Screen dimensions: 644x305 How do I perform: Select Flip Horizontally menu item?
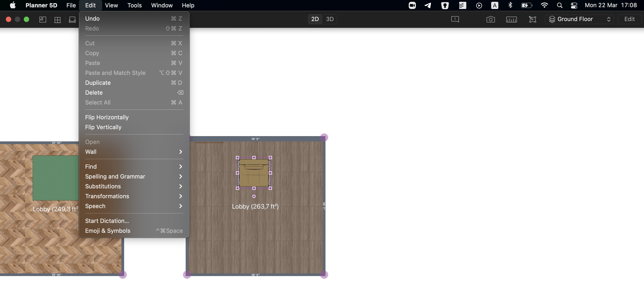point(107,117)
